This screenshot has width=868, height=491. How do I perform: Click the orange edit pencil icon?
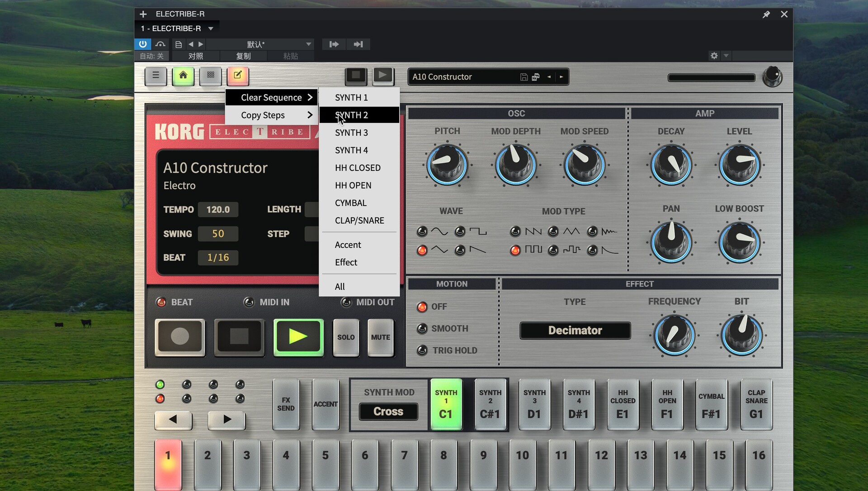pyautogui.click(x=238, y=76)
